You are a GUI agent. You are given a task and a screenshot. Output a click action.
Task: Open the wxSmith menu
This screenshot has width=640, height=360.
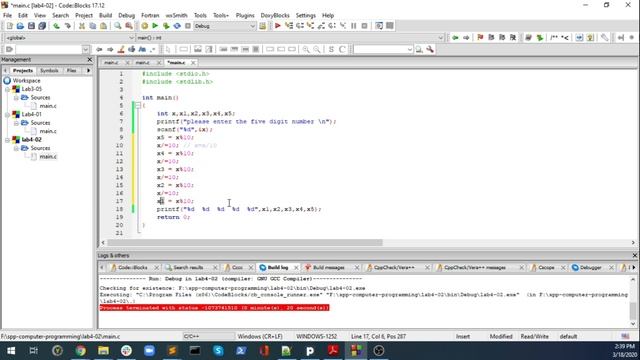click(176, 16)
